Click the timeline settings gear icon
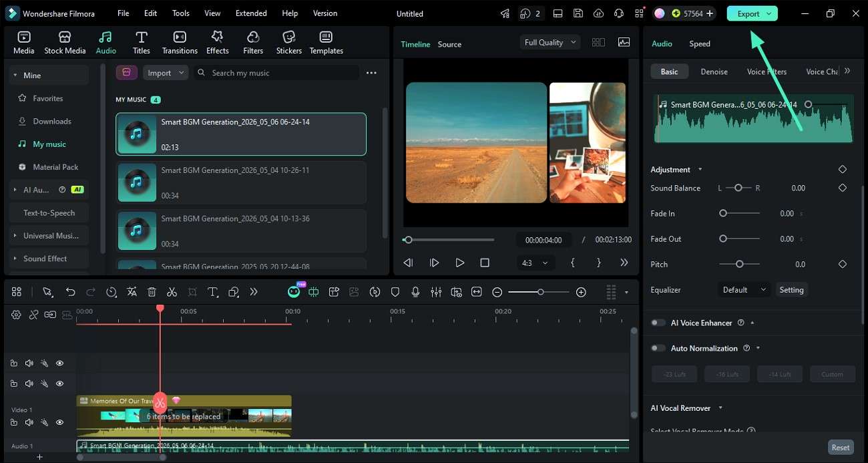This screenshot has width=868, height=463. coord(16,315)
